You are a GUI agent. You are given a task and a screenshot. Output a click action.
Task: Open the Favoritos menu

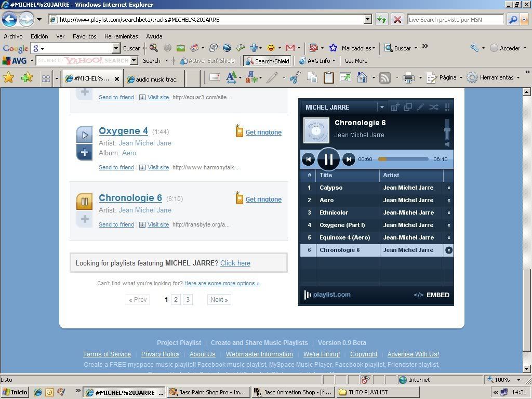click(x=84, y=36)
